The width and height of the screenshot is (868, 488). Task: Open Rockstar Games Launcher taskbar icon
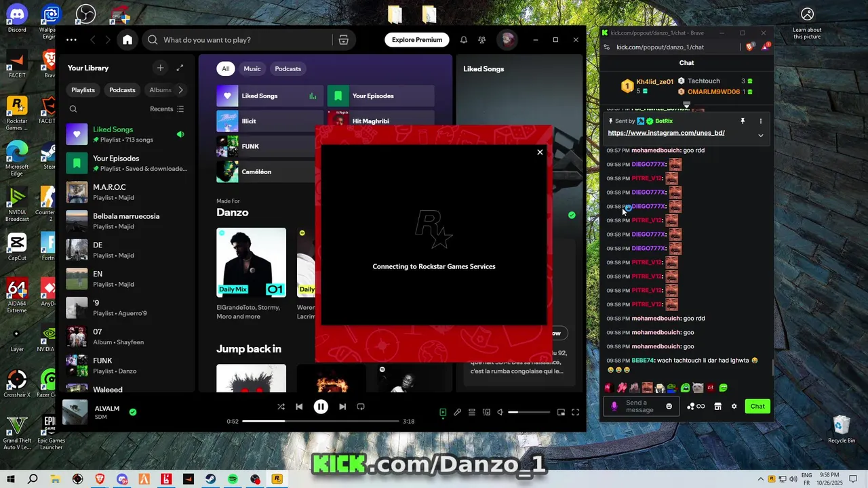point(277,479)
